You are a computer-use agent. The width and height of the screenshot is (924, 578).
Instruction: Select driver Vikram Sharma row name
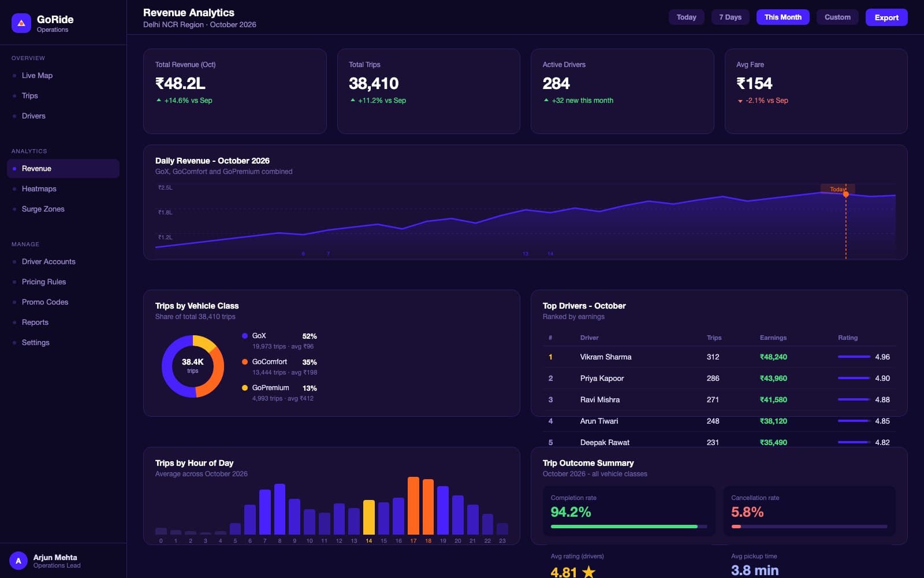(x=606, y=357)
